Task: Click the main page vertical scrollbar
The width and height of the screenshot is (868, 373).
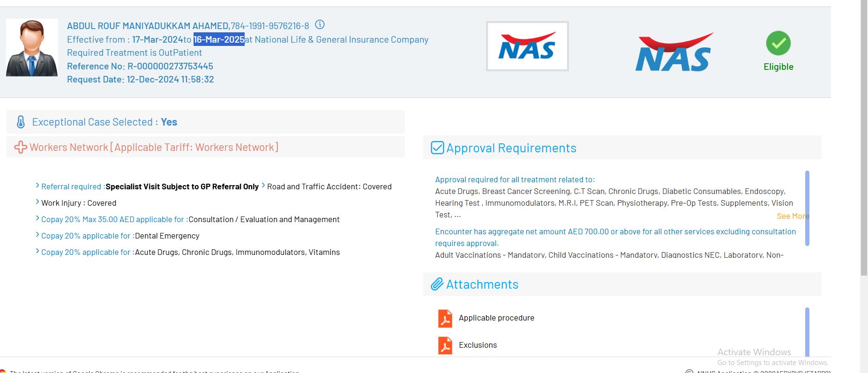Action: 864,138
